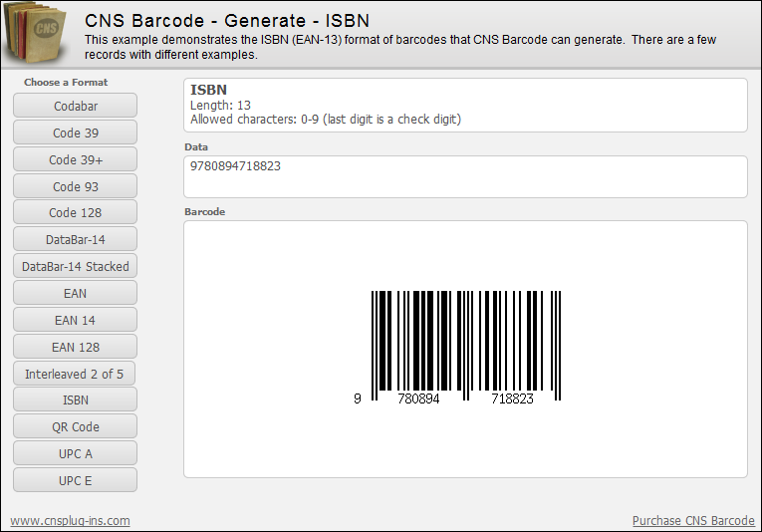Image resolution: width=762 pixels, height=532 pixels.
Task: Open the QR Code format
Action: 76,426
